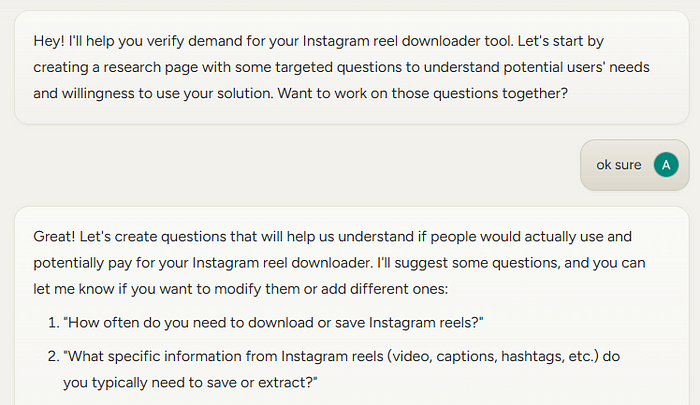Select the "ok sure" message bubble
This screenshot has height=405, width=700.
click(x=634, y=165)
